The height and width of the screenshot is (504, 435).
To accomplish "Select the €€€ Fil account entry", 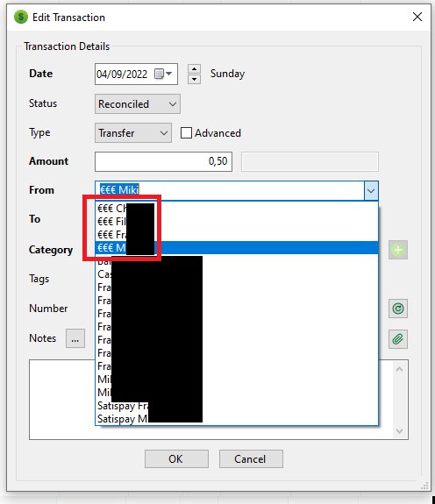I will click(237, 221).
